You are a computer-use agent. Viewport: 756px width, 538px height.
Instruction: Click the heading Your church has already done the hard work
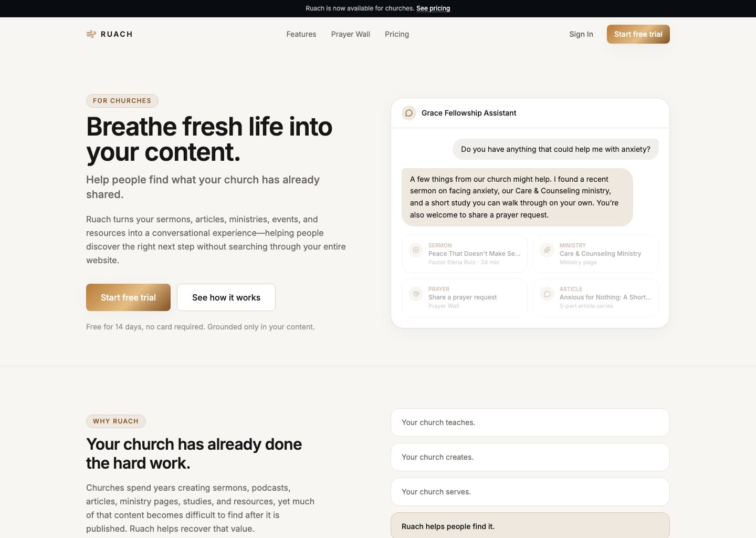coord(194,453)
